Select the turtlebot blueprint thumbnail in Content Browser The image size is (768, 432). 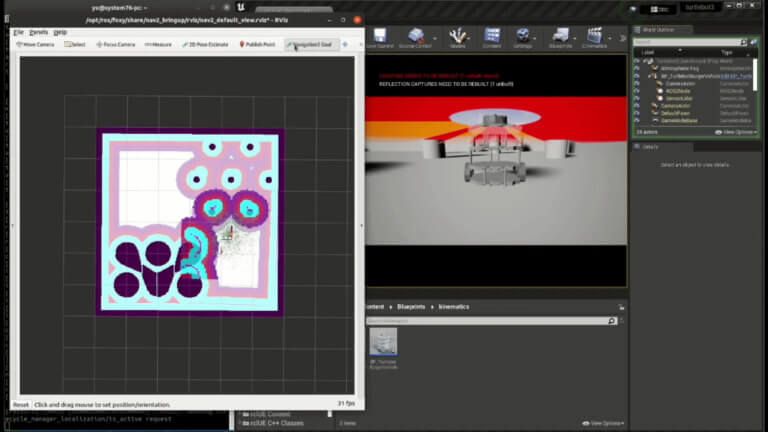click(383, 343)
